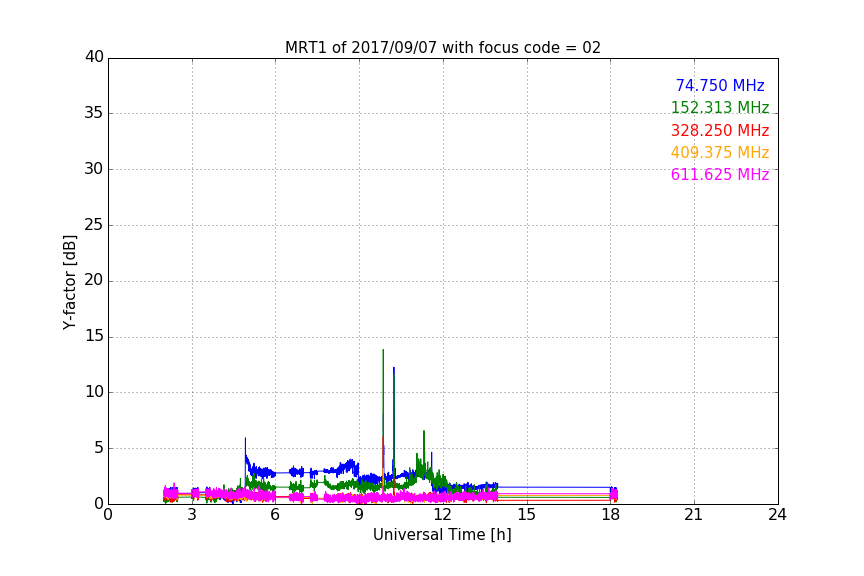Click the blue spike peak near 12 dB
Image resolution: width=864 pixels, height=576 pixels.
click(393, 368)
